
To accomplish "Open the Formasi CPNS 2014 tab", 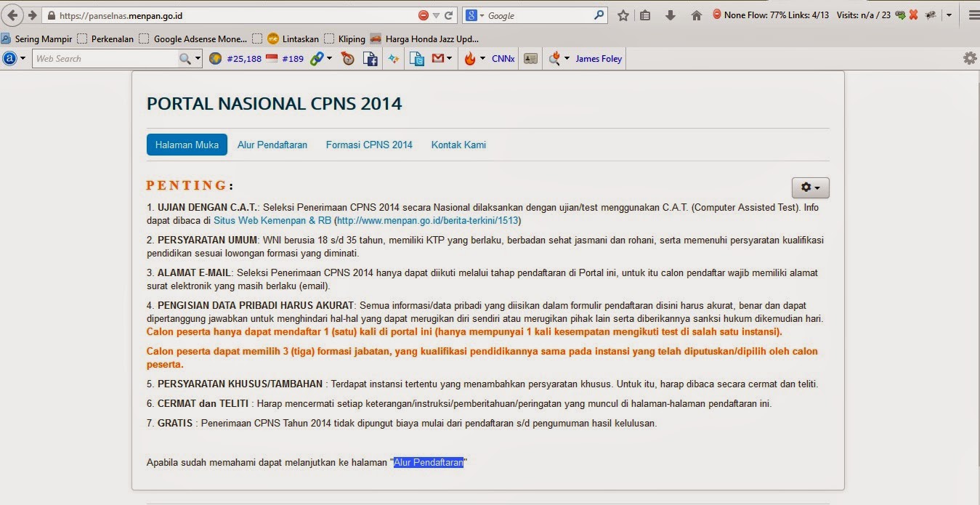I will tap(369, 145).
